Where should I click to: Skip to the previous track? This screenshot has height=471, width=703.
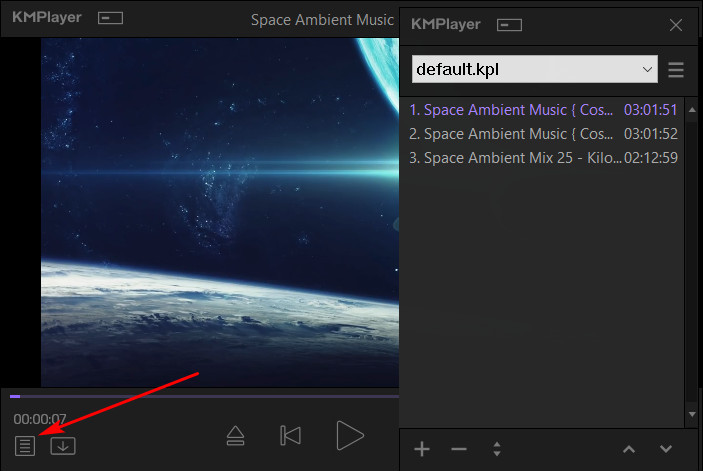tap(291, 435)
